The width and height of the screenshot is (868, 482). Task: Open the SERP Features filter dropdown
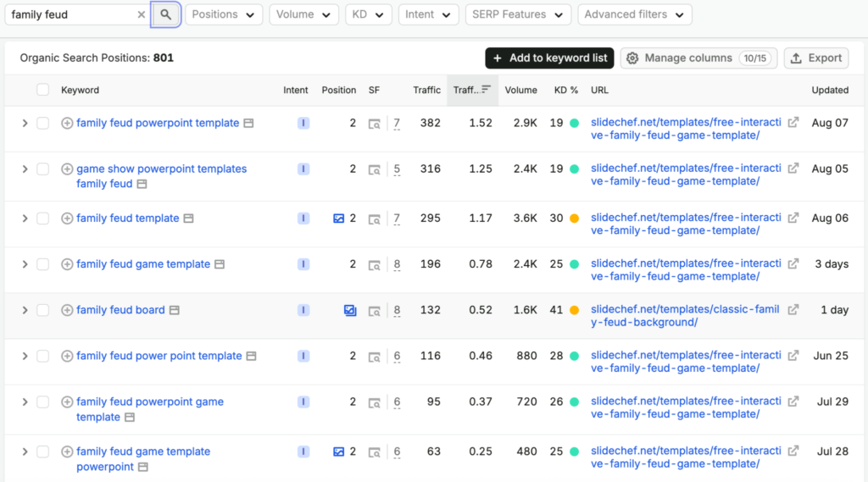518,14
